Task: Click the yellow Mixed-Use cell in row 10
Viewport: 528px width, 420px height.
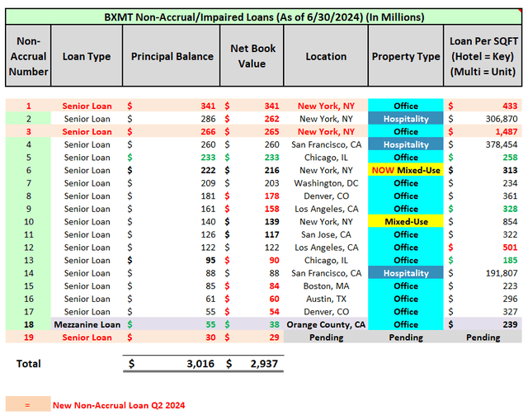Action: pos(406,222)
